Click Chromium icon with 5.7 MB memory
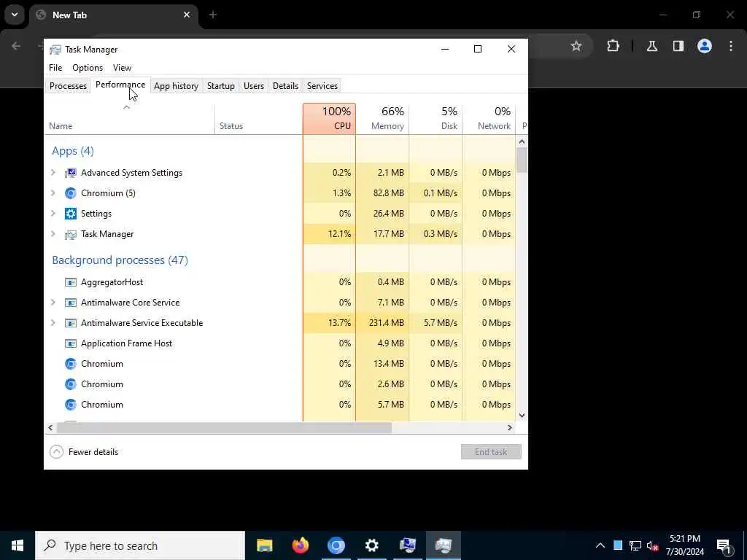This screenshot has height=560, width=747. [x=71, y=405]
